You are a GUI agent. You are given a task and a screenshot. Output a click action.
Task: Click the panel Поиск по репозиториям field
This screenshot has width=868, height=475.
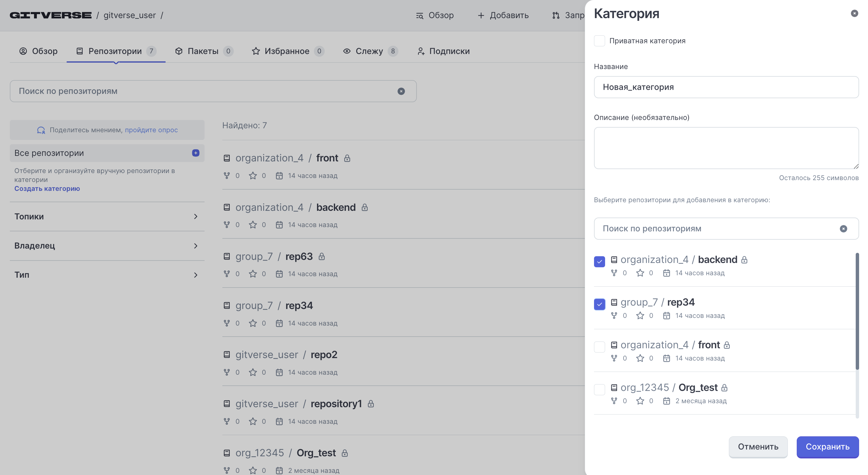click(x=726, y=229)
